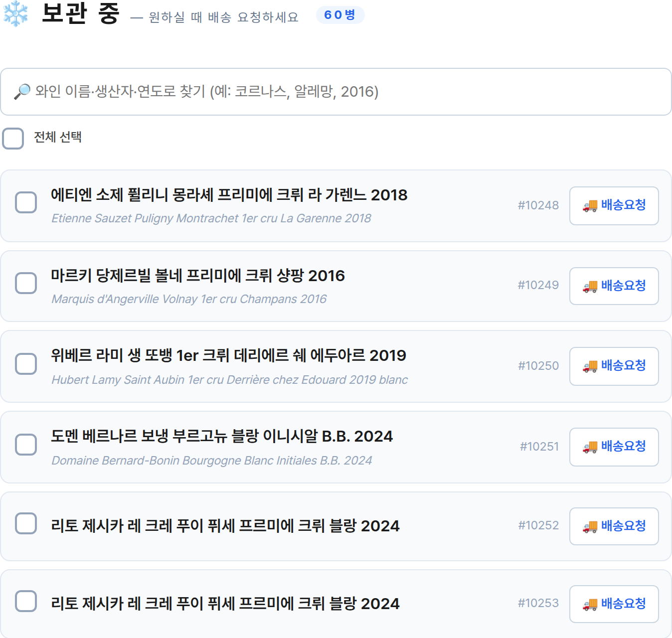672x638 pixels.
Task: Click the snowflake icon beside 보관 중
Action: 15,13
